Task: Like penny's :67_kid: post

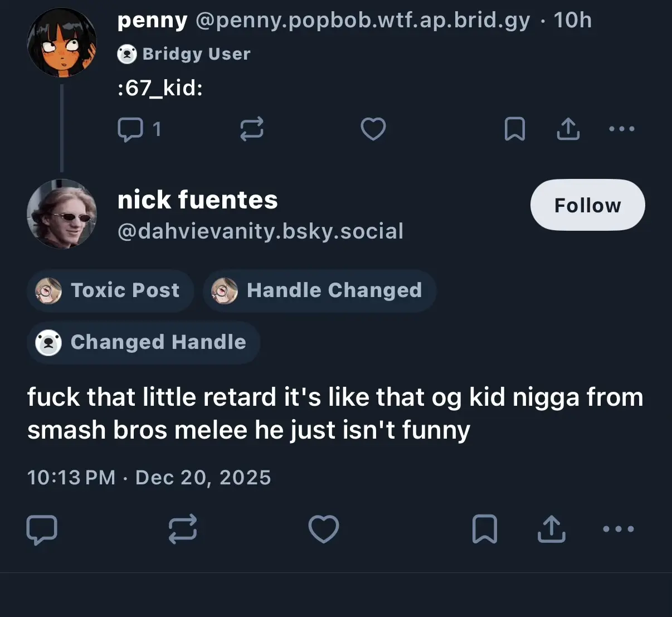Action: tap(373, 129)
